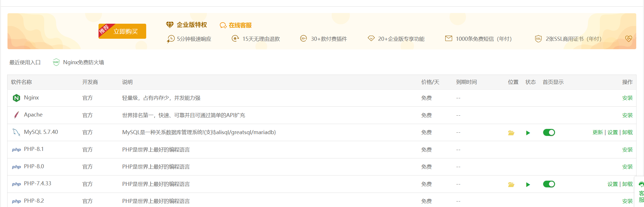Screen dimensions: 644x207
Task: Click the MySQL dolphin icon
Action: coord(16,132)
